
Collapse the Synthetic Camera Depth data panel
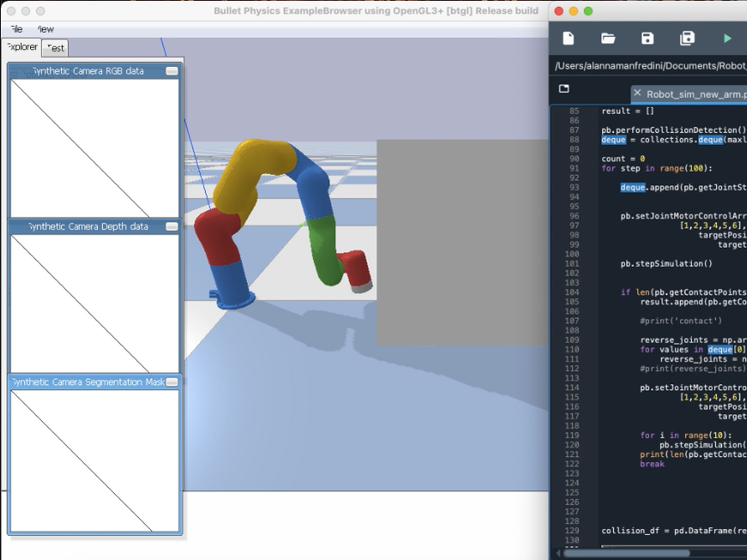tap(172, 227)
